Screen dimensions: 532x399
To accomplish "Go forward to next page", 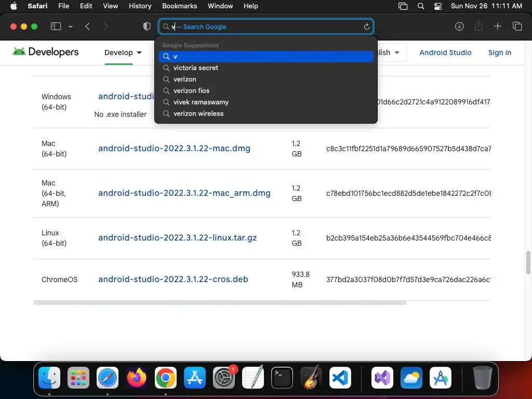I will [106, 26].
